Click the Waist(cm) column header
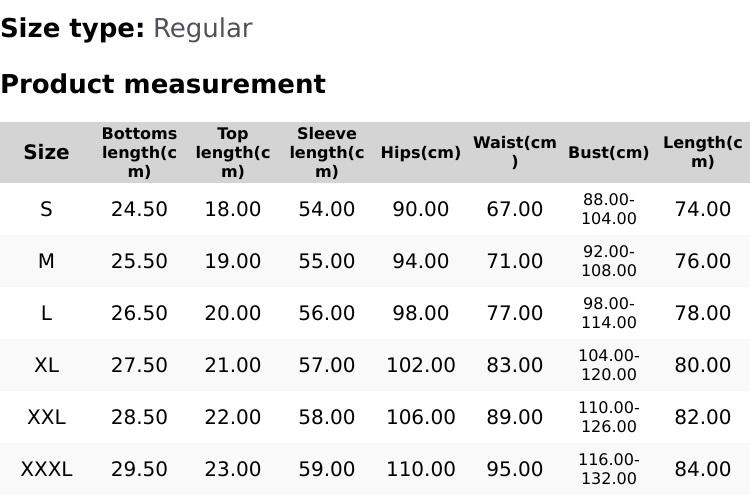Image resolution: width=750 pixels, height=495 pixels. point(514,152)
